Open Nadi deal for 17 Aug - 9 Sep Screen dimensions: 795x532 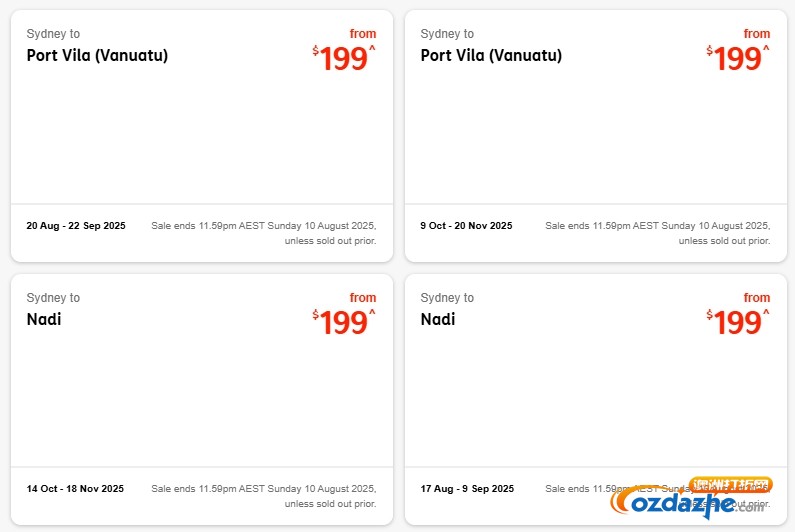[438, 320]
